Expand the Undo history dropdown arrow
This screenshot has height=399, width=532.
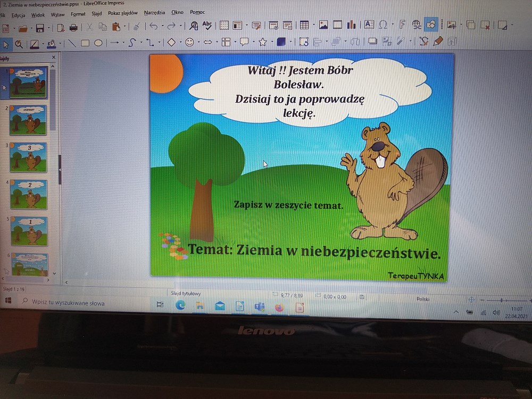click(162, 26)
